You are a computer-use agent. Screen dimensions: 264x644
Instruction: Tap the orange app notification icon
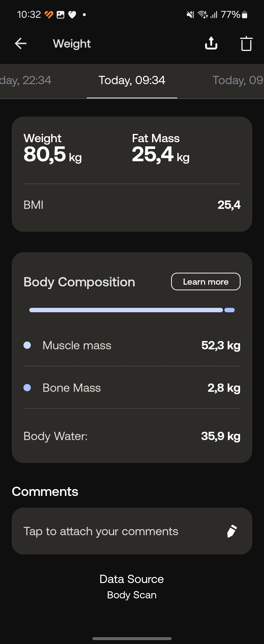point(49,15)
